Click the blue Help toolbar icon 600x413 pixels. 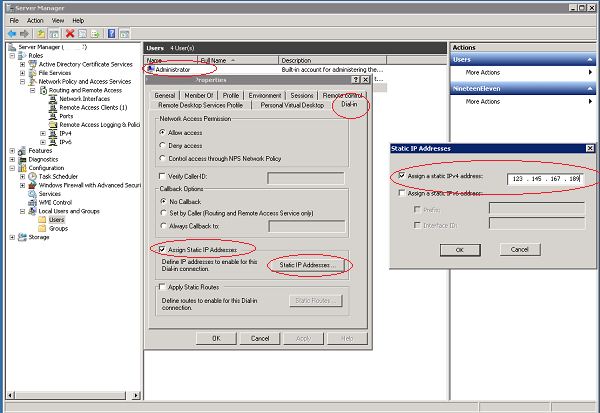[x=113, y=33]
